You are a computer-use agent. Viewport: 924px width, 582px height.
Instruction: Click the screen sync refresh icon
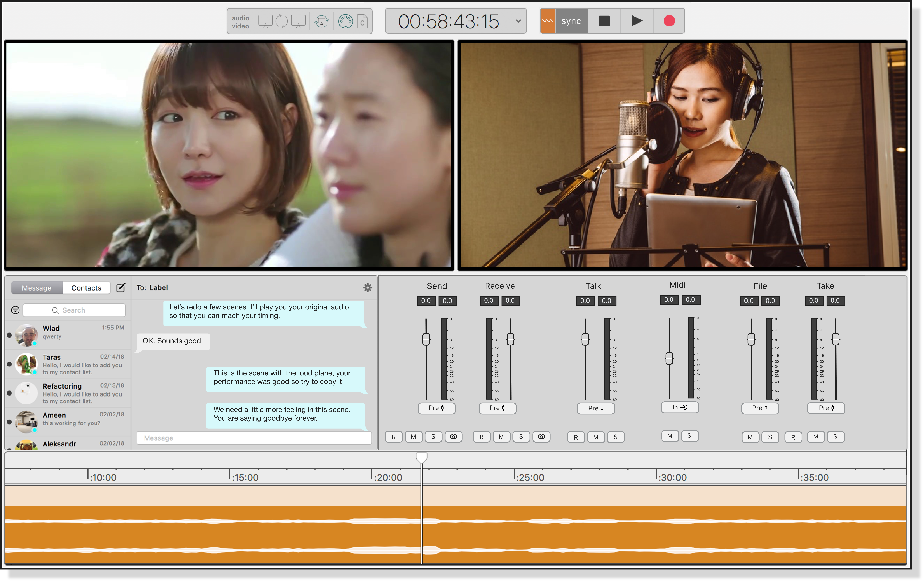pyautogui.click(x=322, y=21)
